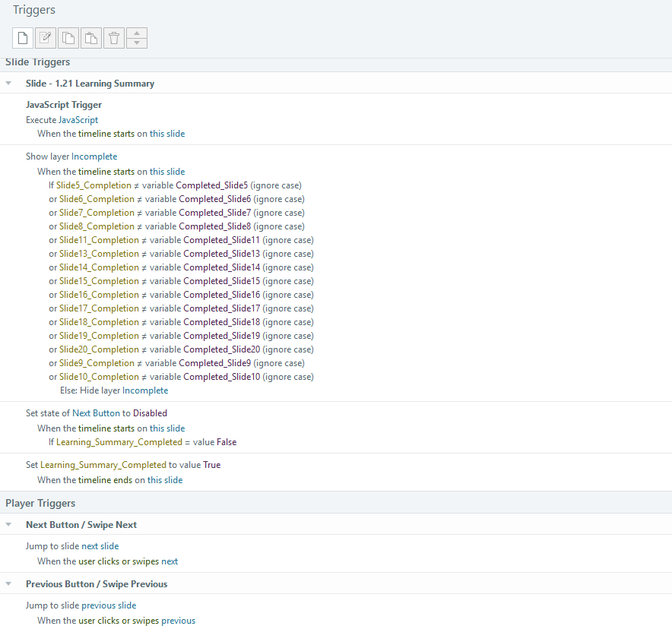Delete the selected trigger
Image resolution: width=672 pixels, height=629 pixels.
(113, 37)
